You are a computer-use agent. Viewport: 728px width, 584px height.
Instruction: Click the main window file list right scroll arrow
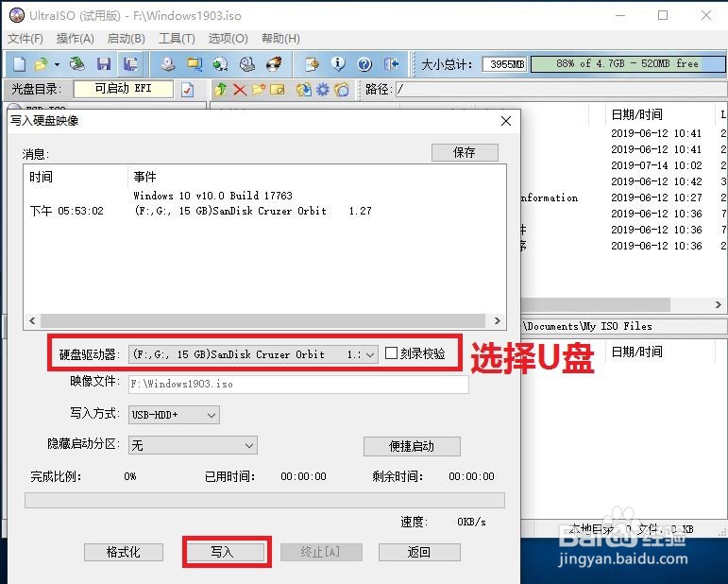pos(719,305)
